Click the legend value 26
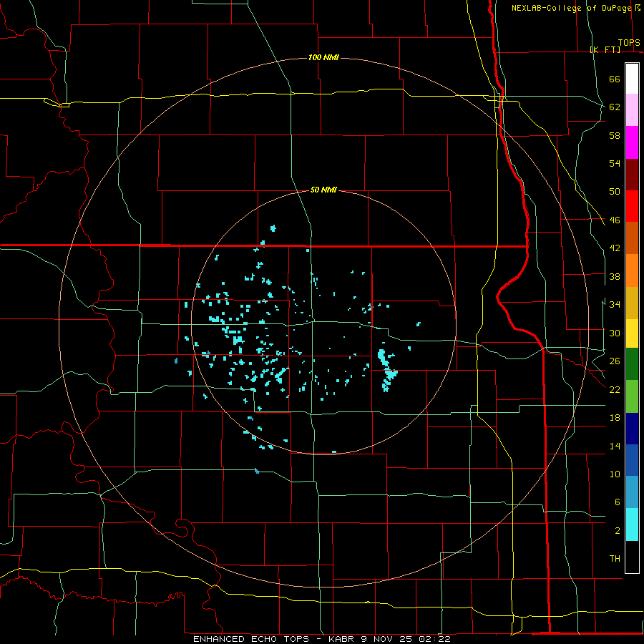Image resolution: width=644 pixels, height=644 pixels. coord(615,361)
